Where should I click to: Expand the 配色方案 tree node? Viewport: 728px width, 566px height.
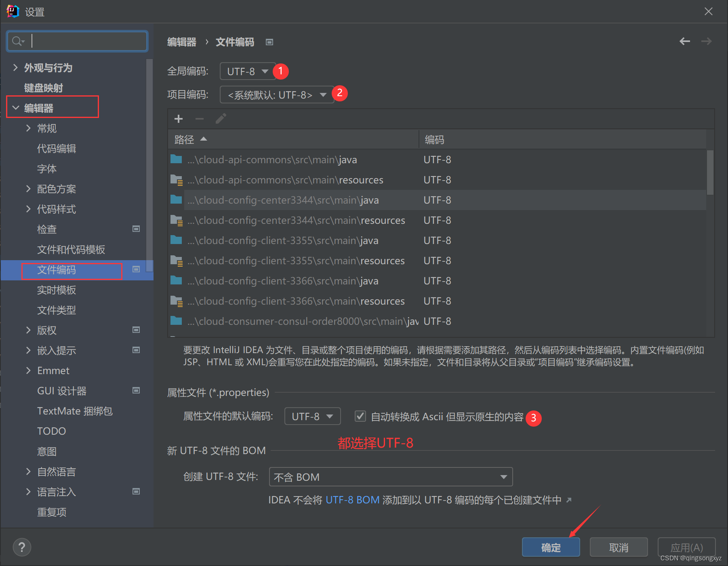[x=28, y=189]
